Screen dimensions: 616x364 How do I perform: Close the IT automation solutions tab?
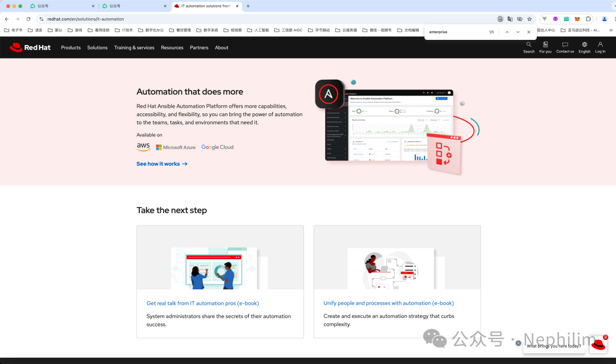click(237, 6)
